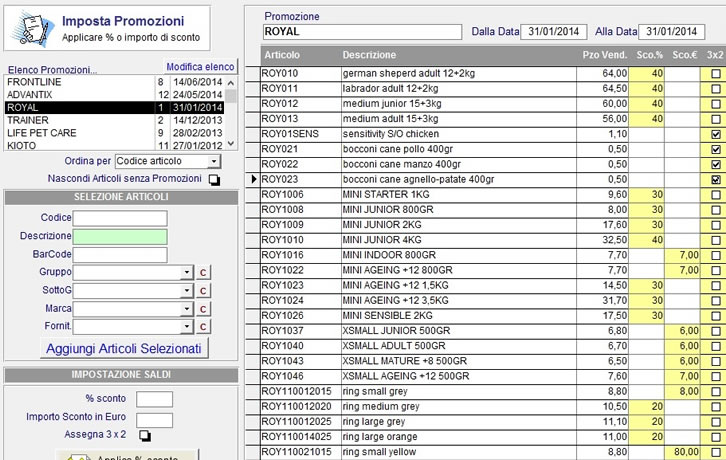Open the Gruppo dropdown list
The width and height of the screenshot is (726, 460).
point(186,272)
